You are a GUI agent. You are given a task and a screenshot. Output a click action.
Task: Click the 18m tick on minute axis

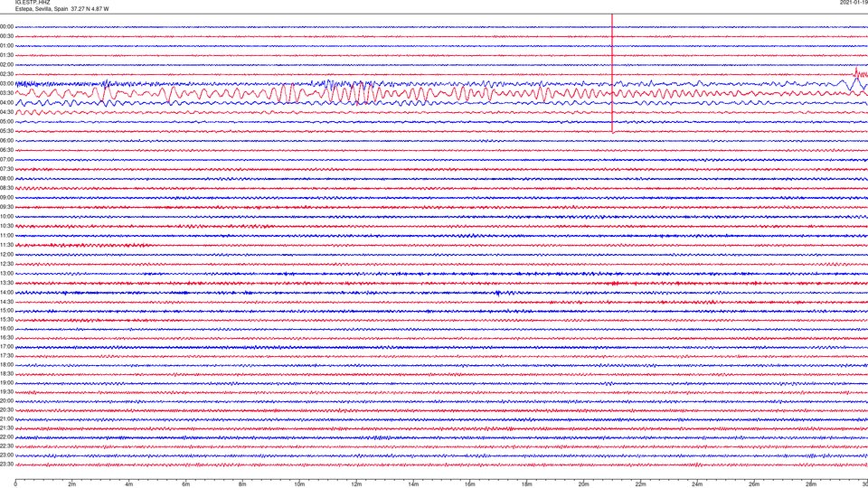click(x=526, y=484)
